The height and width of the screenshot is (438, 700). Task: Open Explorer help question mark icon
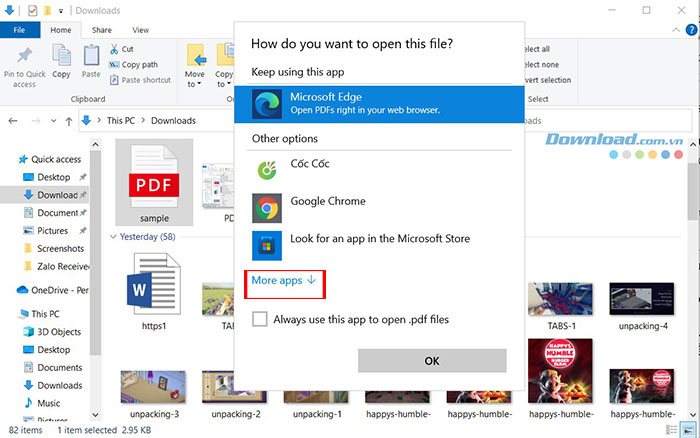click(x=691, y=30)
